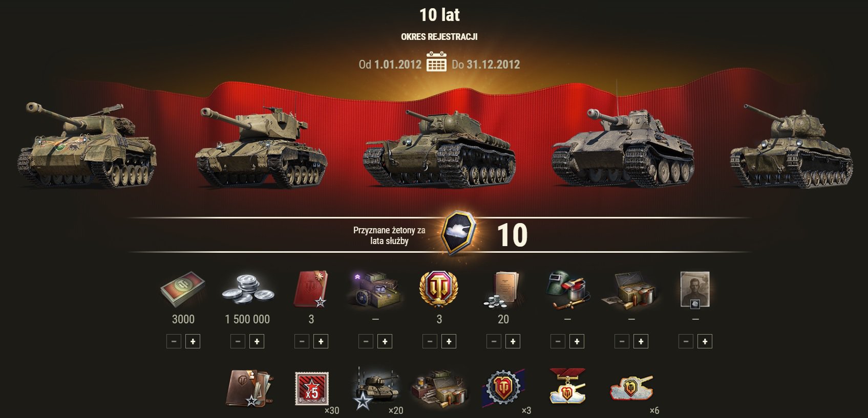Viewport: 868px width, 418px height.
Task: Click the gold WoT premium emblem icon
Action: pyautogui.click(x=439, y=289)
